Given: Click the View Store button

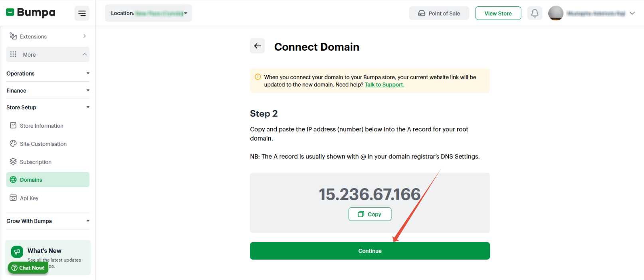Looking at the screenshot, I should (498, 13).
